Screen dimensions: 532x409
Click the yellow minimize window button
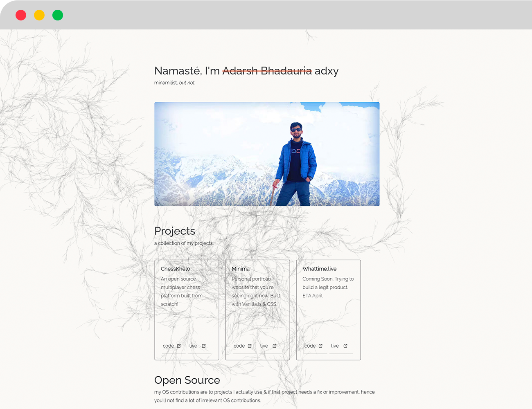coord(39,15)
